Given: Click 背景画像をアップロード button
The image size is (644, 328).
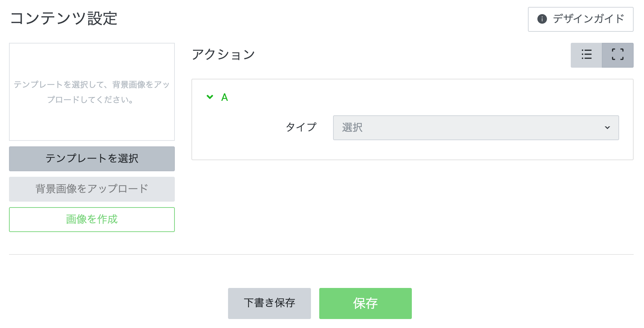Looking at the screenshot, I should 92,189.
